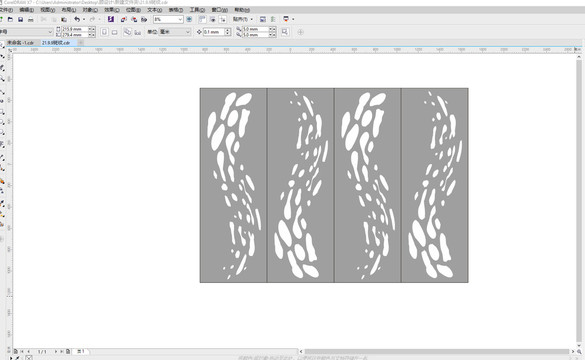This screenshot has height=360, width=585.
Task: Open the zoom navigator icon at scrollbar corner
Action: coord(579,351)
